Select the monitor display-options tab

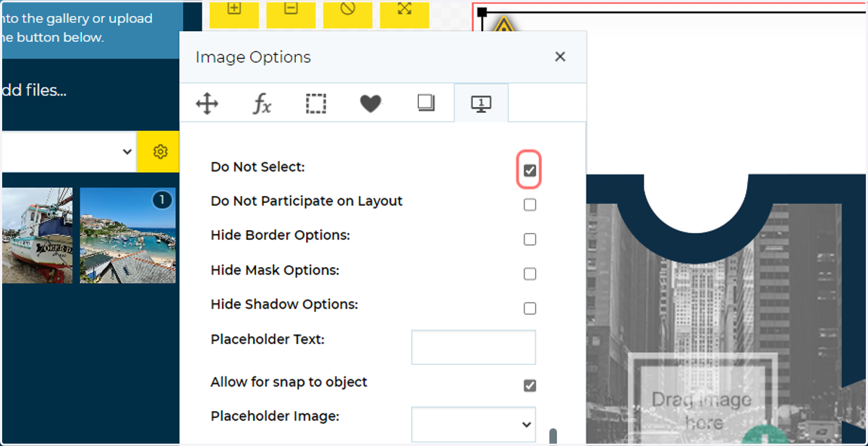pyautogui.click(x=481, y=104)
